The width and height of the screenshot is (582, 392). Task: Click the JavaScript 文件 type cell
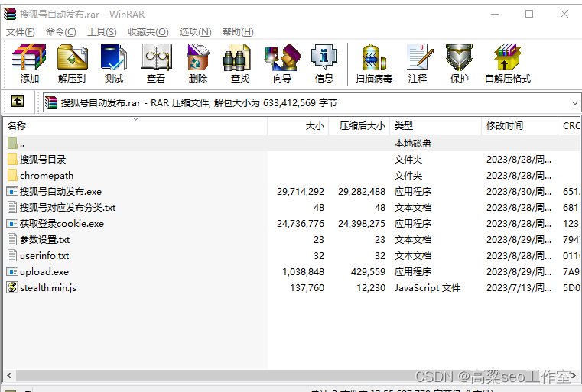[x=428, y=288]
